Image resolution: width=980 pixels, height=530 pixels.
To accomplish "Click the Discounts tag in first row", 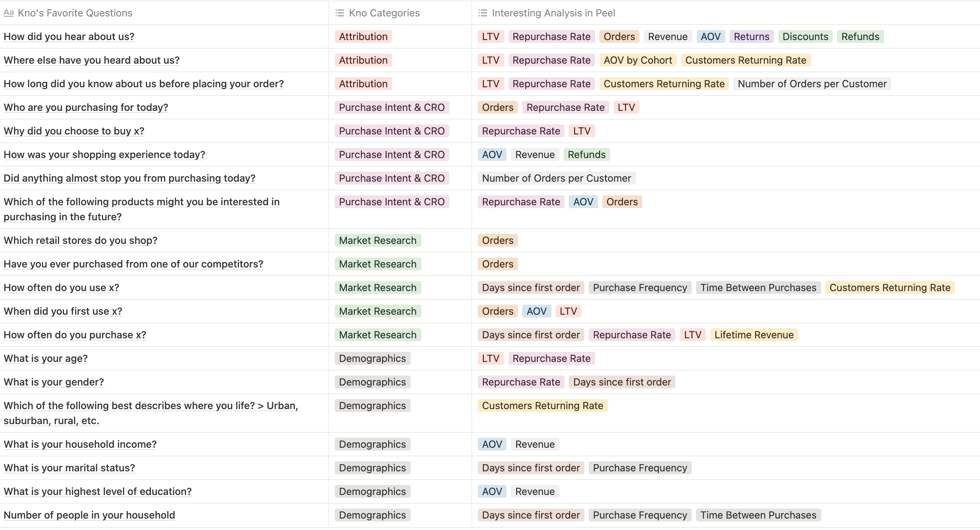I will coord(805,36).
